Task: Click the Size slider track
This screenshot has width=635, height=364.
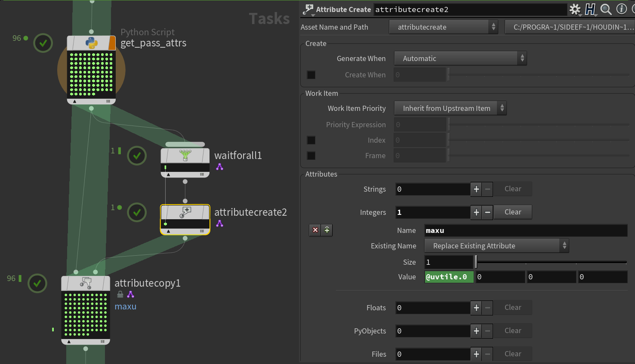Action: tap(551, 262)
